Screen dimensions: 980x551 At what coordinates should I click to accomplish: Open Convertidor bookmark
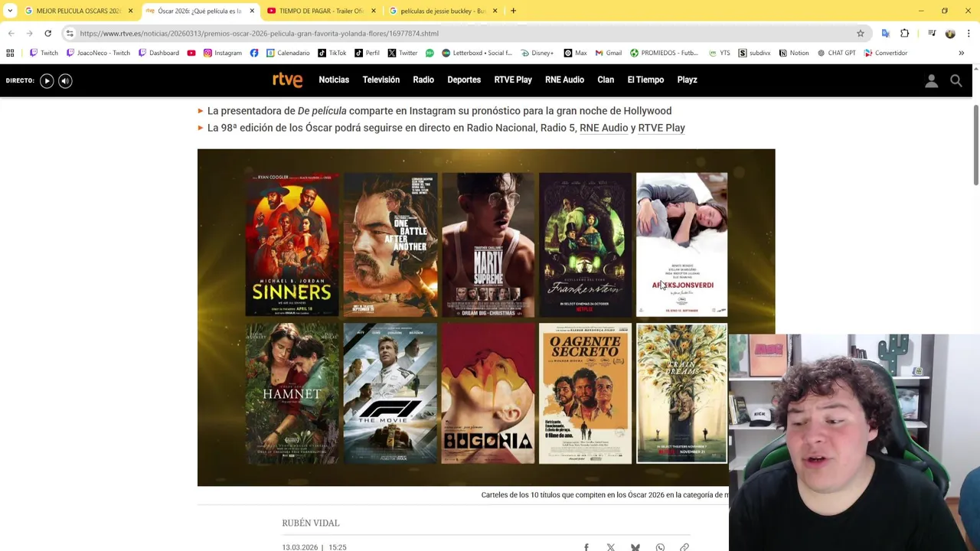click(886, 53)
